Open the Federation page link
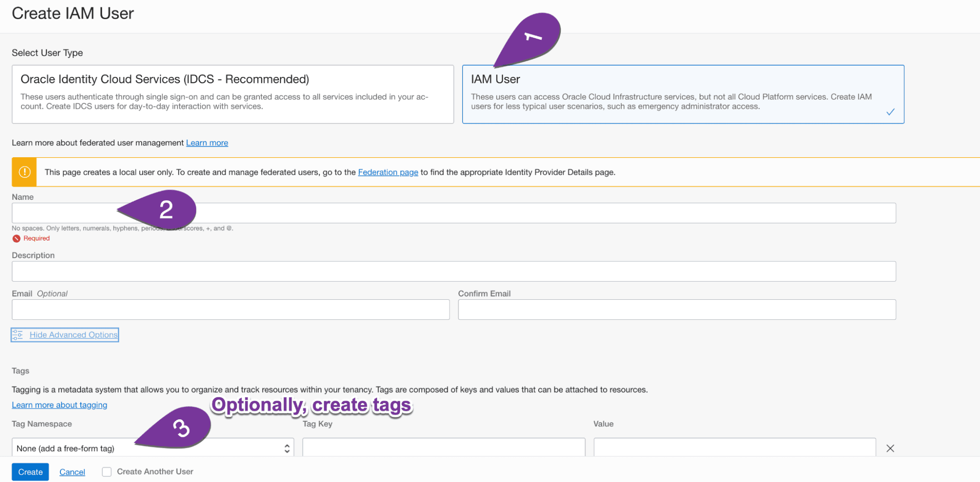This screenshot has width=980, height=482. coord(388,172)
